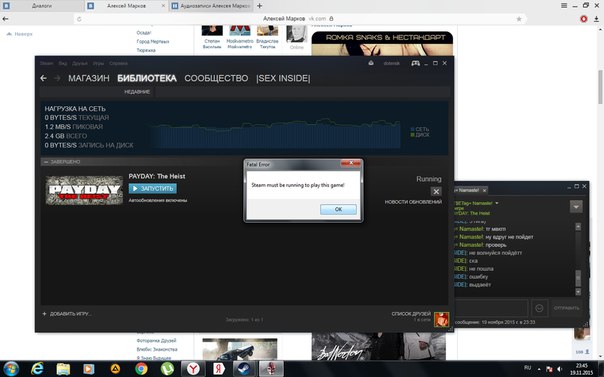The image size is (604, 377).
Task: Click browser bookmark star icon
Action: click(519, 19)
